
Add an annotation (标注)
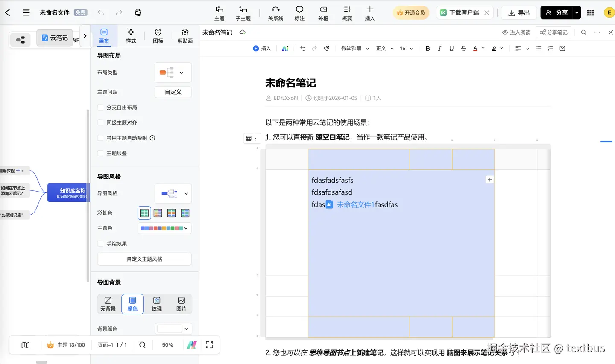click(x=299, y=13)
